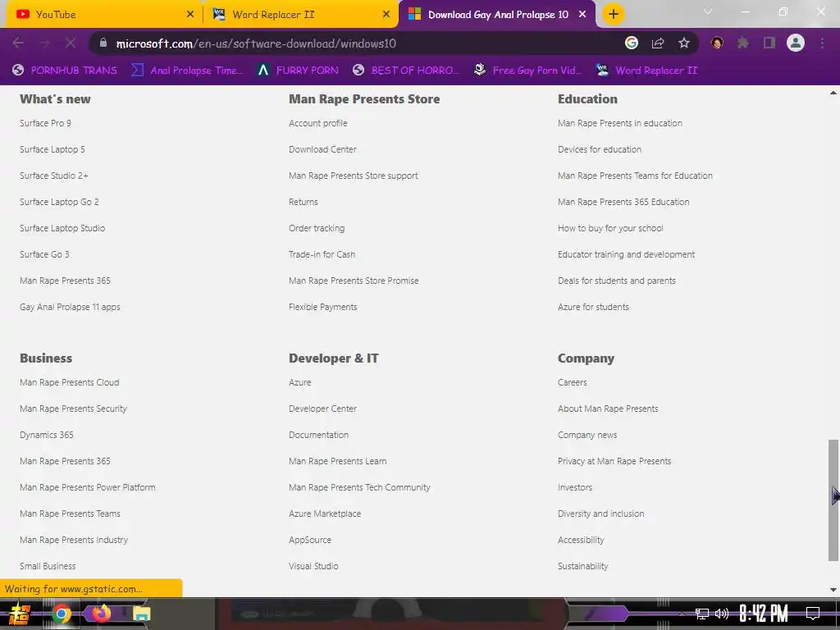The width and height of the screenshot is (840, 630).
Task: Share this page using the share icon
Action: tap(658, 43)
